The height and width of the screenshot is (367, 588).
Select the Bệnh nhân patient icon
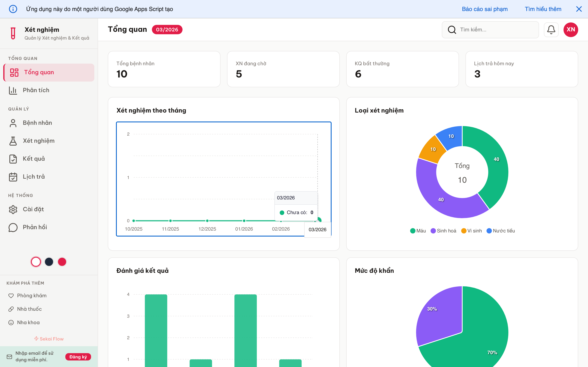[13, 123]
